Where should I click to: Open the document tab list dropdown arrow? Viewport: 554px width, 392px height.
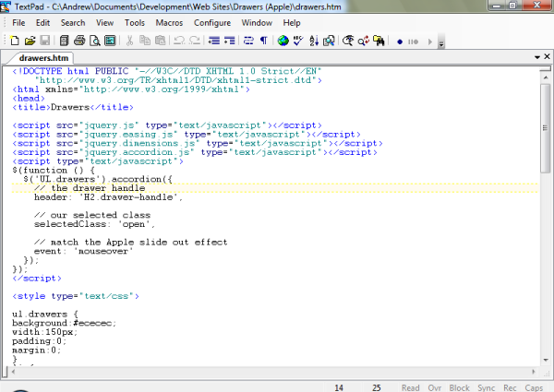click(537, 57)
